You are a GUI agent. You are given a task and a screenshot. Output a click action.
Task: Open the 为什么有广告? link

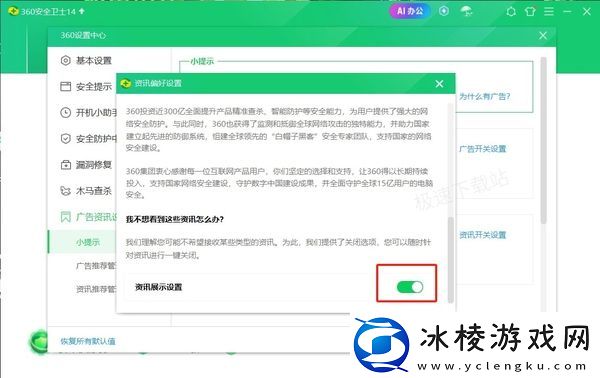[484, 96]
